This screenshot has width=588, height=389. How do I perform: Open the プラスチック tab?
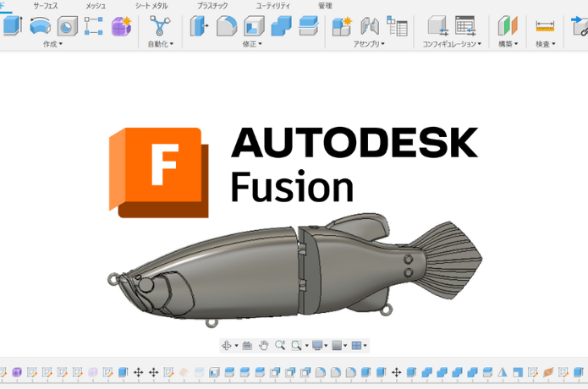point(212,6)
